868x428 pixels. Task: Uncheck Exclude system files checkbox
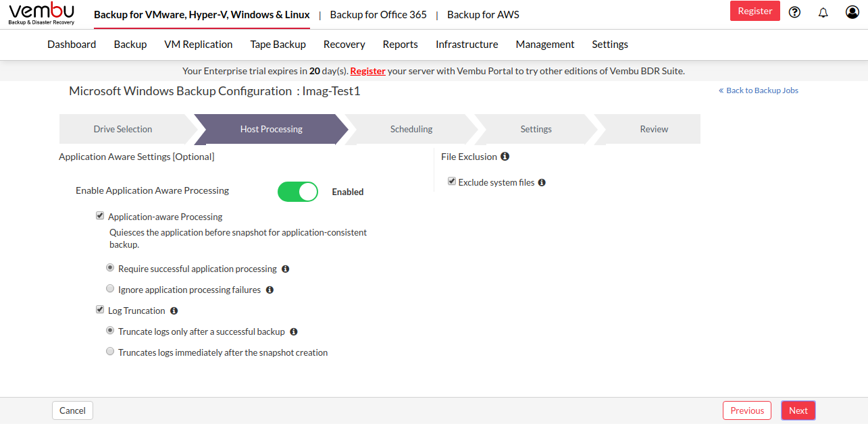click(452, 182)
